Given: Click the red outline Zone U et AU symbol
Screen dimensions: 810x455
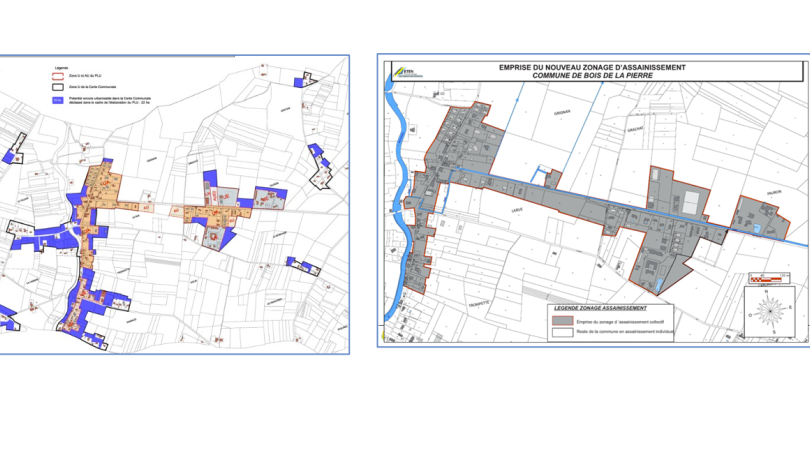Looking at the screenshot, I should [57, 75].
